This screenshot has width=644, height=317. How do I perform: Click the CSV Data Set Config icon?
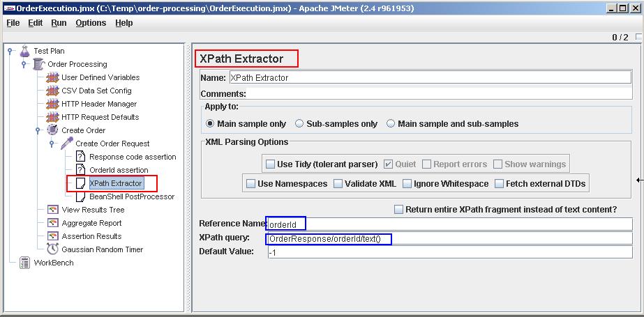[x=53, y=90]
